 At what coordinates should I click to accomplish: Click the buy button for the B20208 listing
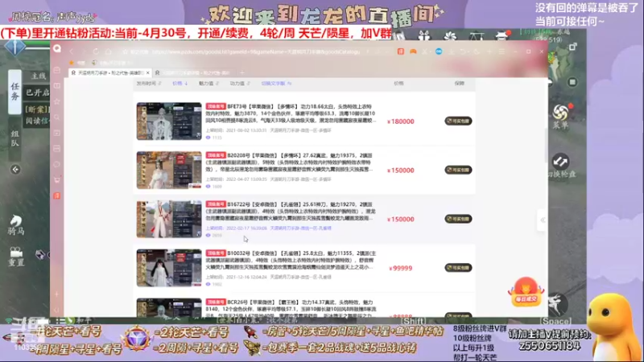coord(458,170)
